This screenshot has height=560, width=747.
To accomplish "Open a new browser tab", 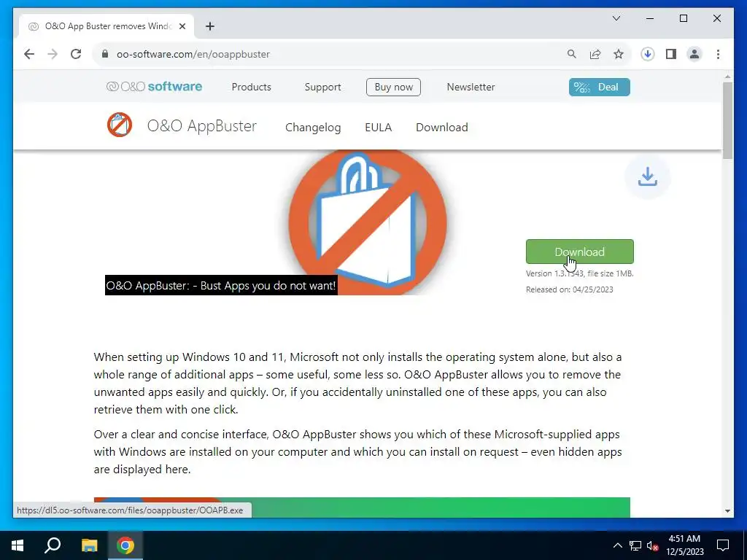I will (210, 26).
